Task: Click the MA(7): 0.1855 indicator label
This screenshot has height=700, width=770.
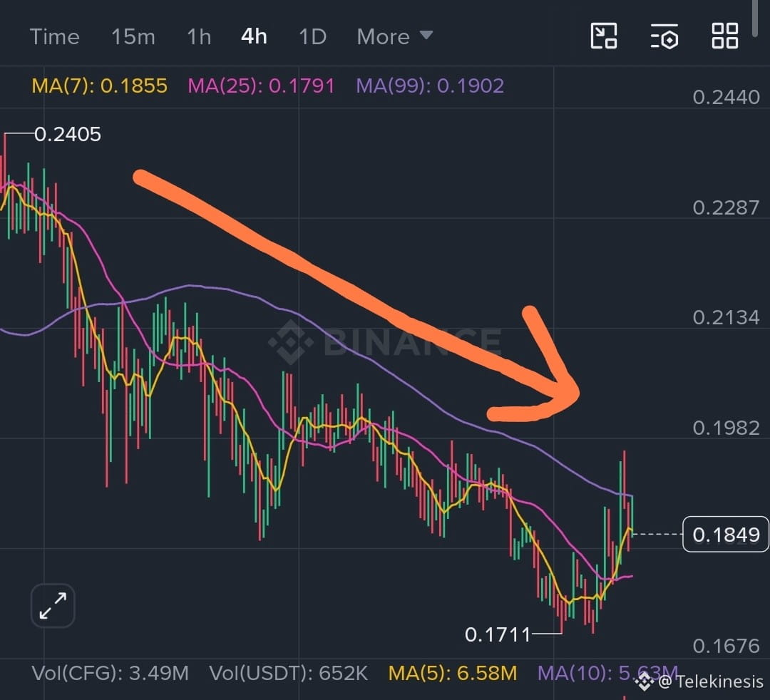Action: (x=100, y=86)
